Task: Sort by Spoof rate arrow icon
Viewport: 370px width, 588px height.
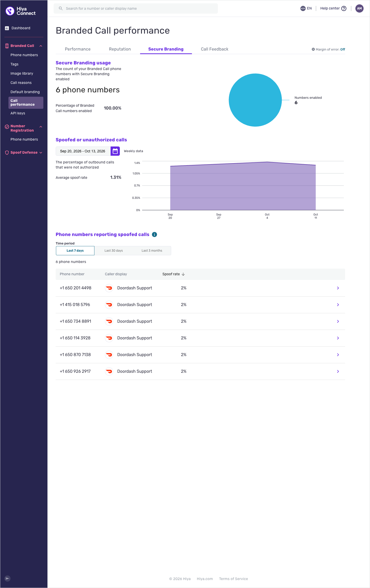Action: [183, 274]
